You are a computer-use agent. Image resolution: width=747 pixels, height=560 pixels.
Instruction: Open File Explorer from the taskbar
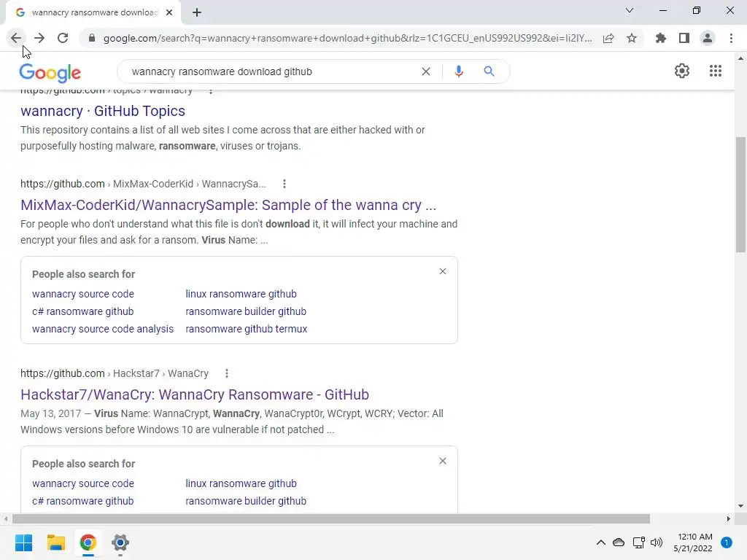click(x=55, y=542)
